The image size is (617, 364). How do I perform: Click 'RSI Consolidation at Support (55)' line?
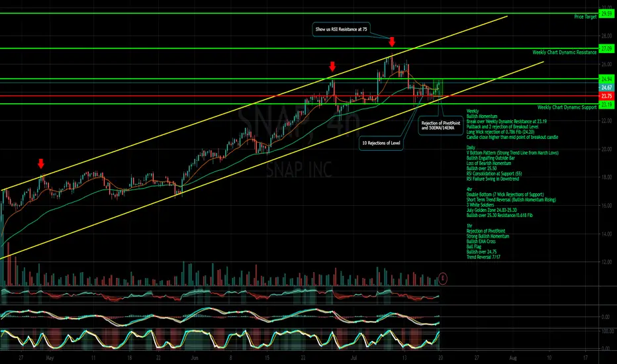pyautogui.click(x=494, y=173)
